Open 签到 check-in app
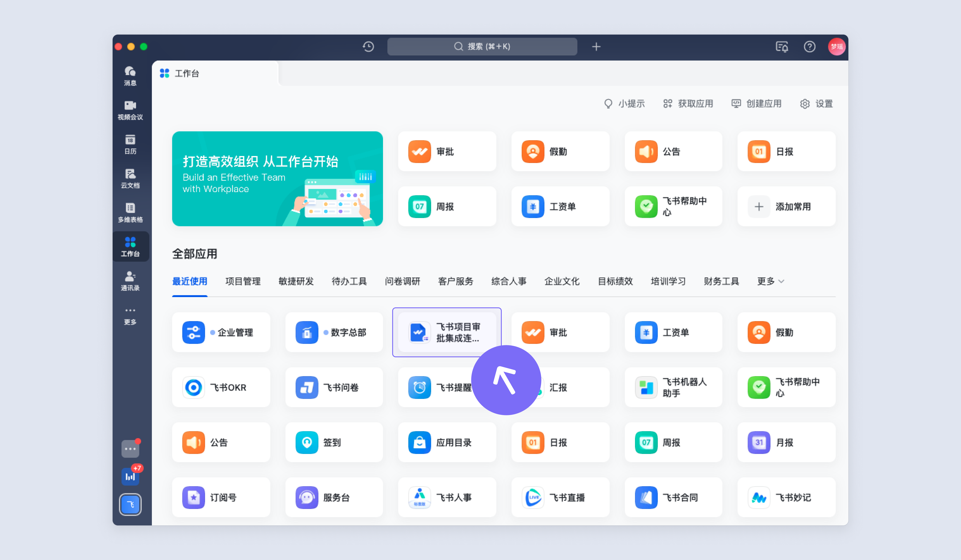Screen dimensions: 961x560 pos(334,442)
